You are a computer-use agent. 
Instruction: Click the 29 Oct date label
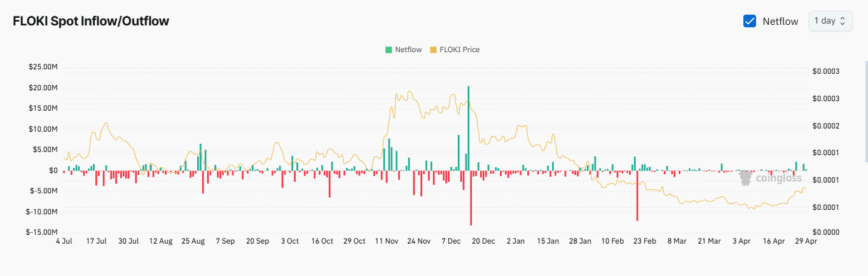tap(354, 242)
